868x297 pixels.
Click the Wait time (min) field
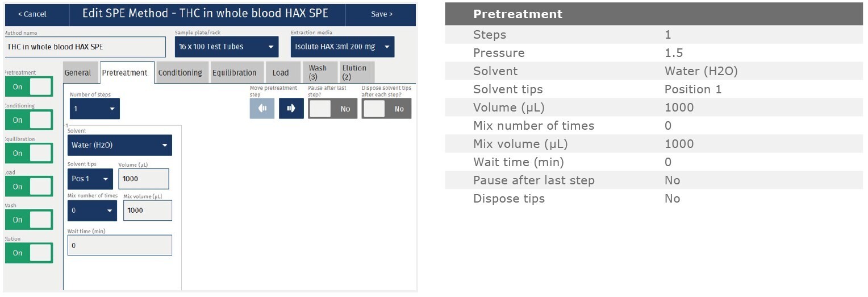119,246
